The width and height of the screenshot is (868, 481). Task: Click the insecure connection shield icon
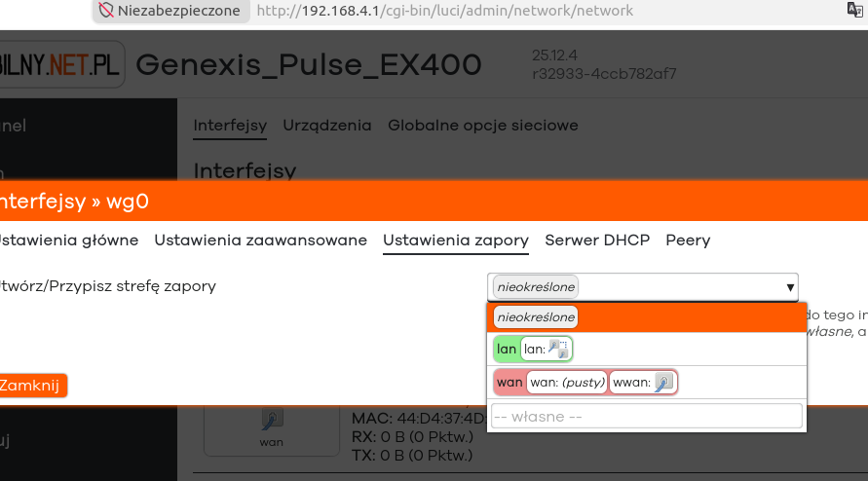(x=106, y=10)
